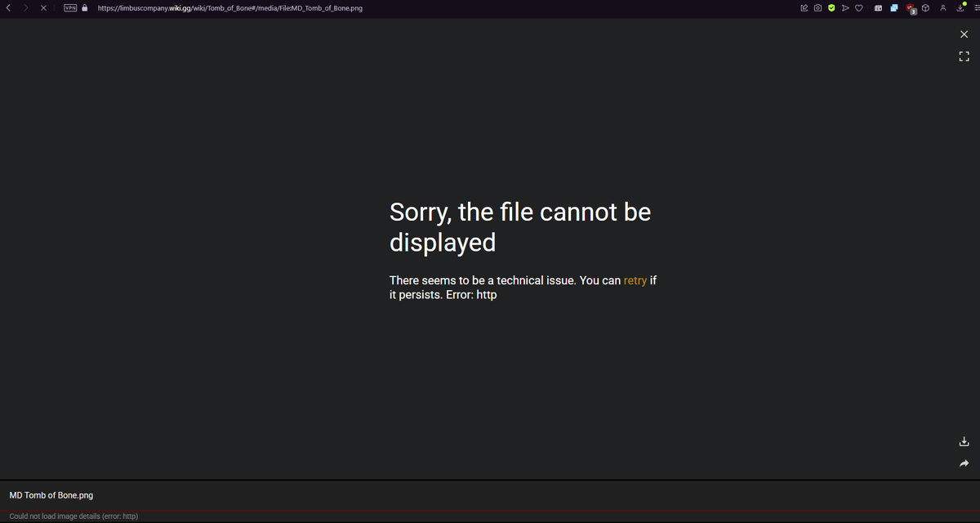
Task: Select the 'MD Tomb of Bone.png' title
Action: pyautogui.click(x=51, y=495)
